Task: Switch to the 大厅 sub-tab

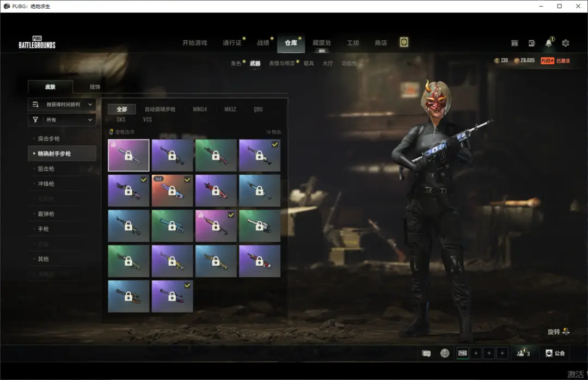Action: click(328, 63)
